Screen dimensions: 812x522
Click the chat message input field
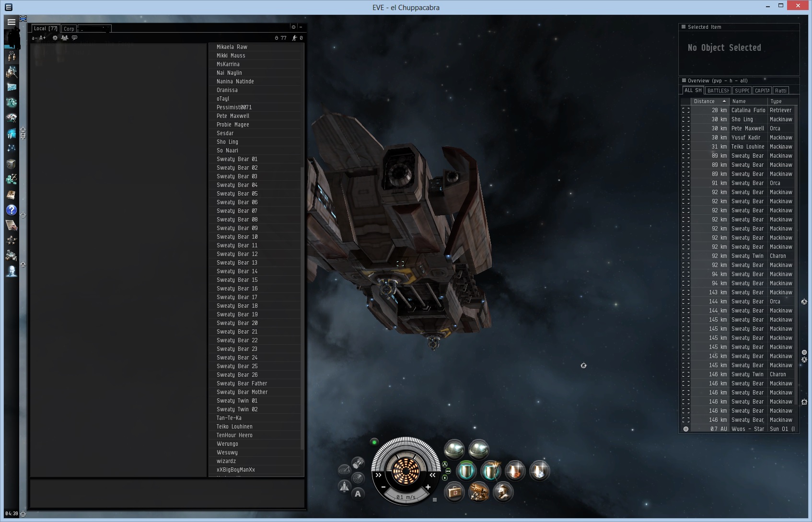tap(167, 493)
